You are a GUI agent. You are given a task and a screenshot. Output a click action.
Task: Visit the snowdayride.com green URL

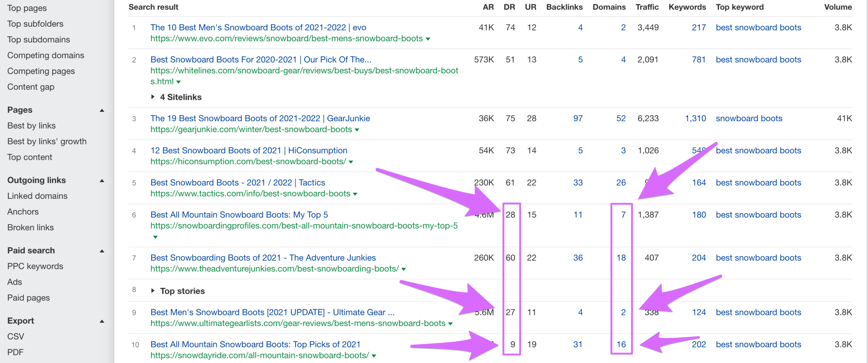260,356
